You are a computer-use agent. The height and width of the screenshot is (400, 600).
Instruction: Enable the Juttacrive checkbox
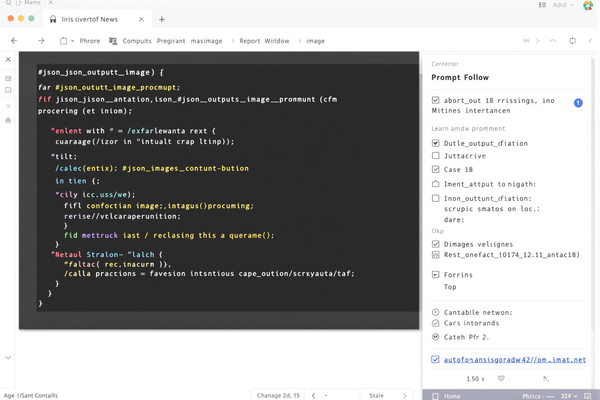[x=435, y=156]
